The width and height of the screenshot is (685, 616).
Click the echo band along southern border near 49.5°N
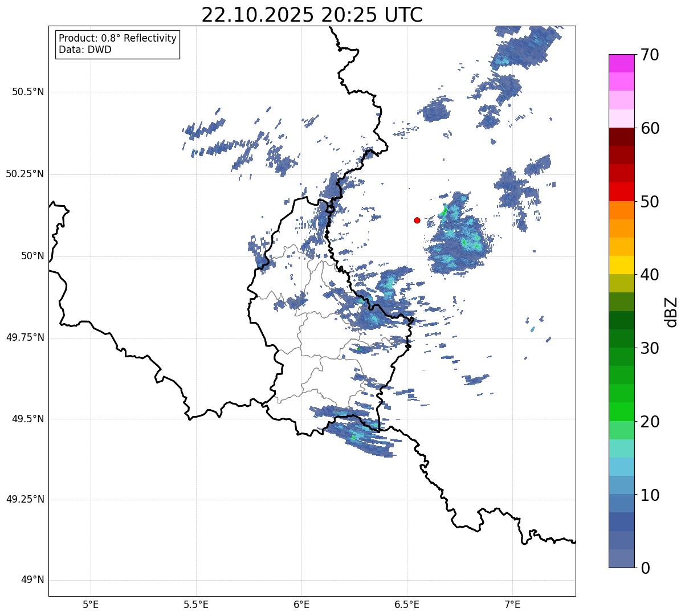pyautogui.click(x=353, y=431)
